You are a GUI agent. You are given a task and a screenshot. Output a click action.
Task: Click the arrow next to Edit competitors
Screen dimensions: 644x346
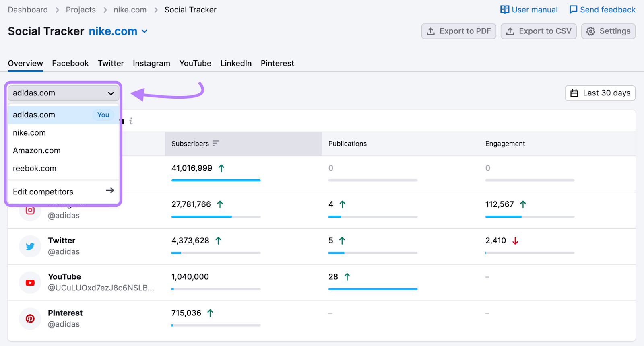(x=110, y=190)
